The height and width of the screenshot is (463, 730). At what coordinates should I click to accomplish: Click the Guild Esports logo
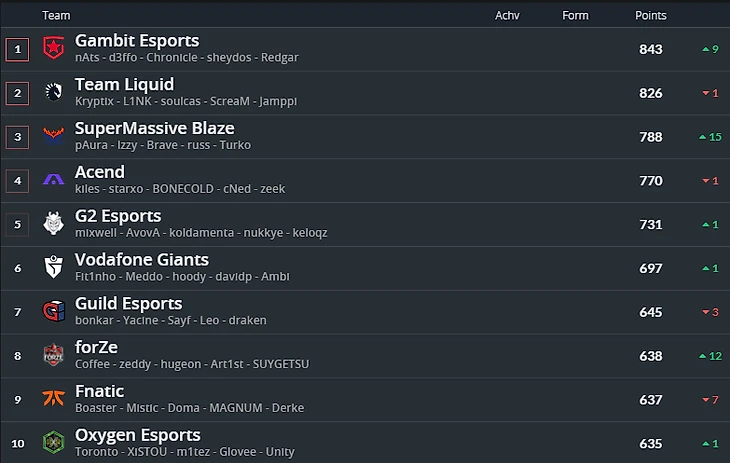[x=53, y=312]
